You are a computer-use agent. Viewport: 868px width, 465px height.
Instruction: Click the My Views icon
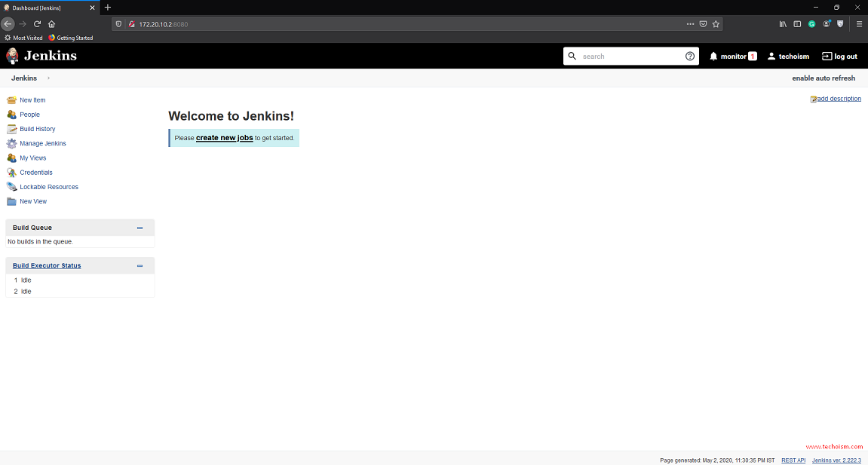(x=11, y=158)
